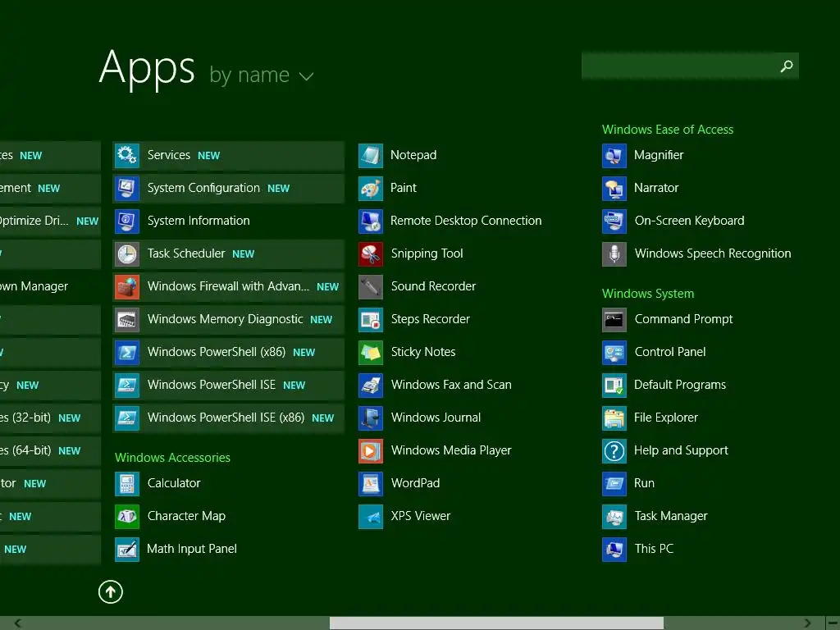Click the Sound Recorder microphone icon
Screen dimensions: 840x630
(371, 286)
